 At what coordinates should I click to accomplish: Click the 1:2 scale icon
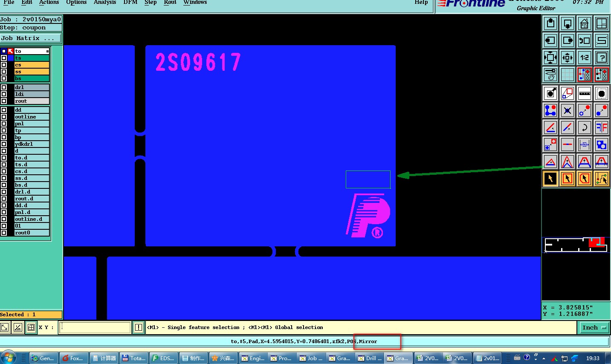(x=585, y=58)
